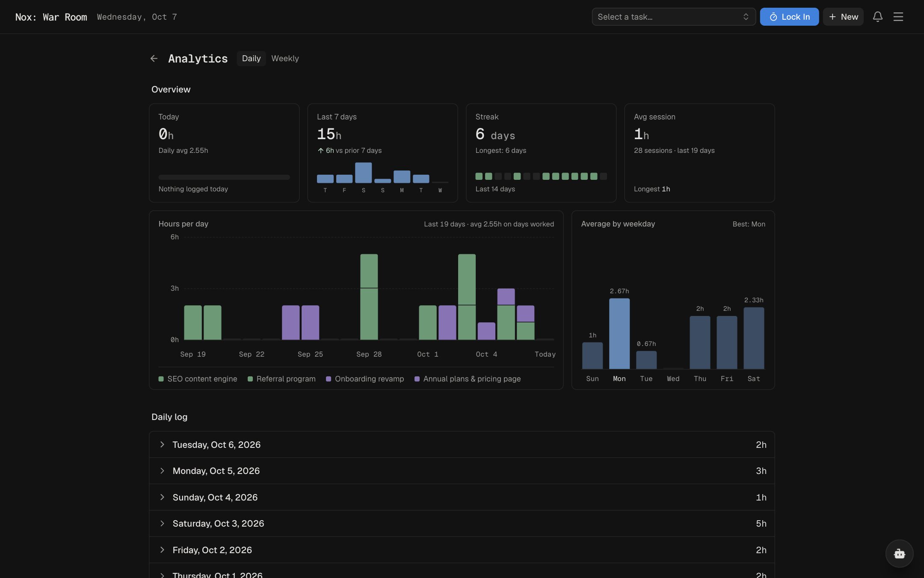Click the Nox: War Room title
924x578 pixels.
point(51,17)
